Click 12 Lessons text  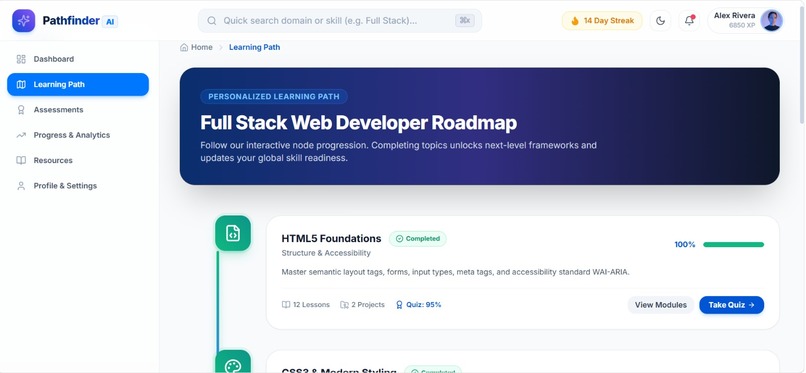pos(312,305)
